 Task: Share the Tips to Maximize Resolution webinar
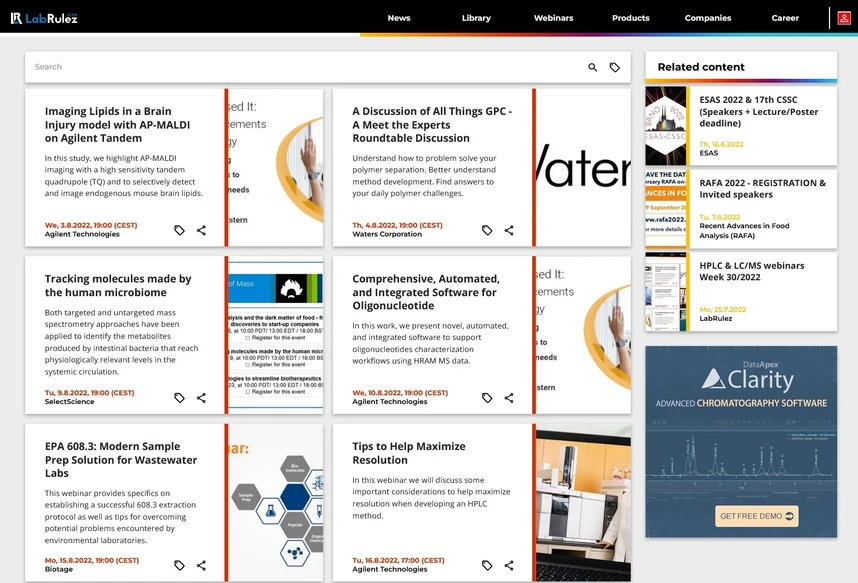tap(509, 565)
